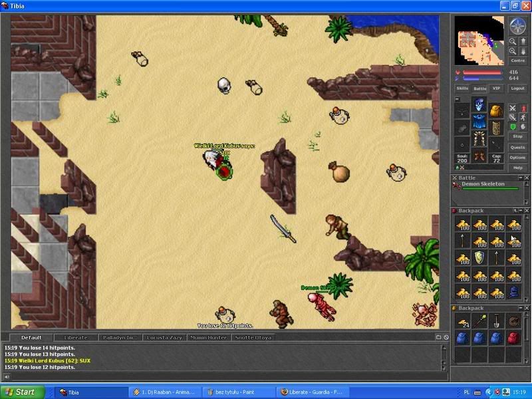This screenshot has width=532, height=399.
Task: Minimize the second Backpack panel
Action: (521, 308)
